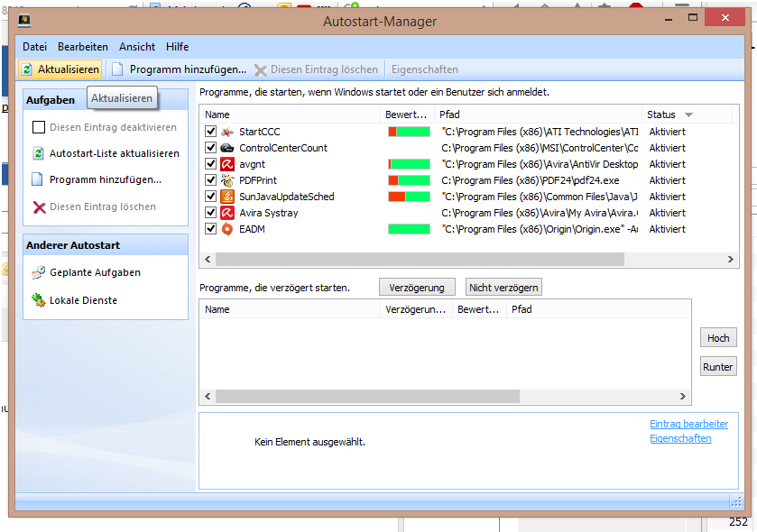Click left scroll arrow of delayed list
This screenshot has height=532, width=757.
[x=208, y=397]
